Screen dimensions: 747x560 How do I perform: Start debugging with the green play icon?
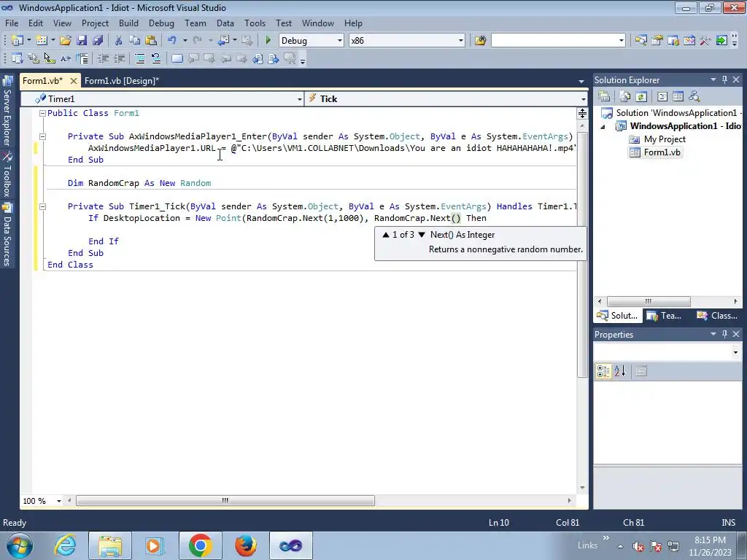(268, 41)
